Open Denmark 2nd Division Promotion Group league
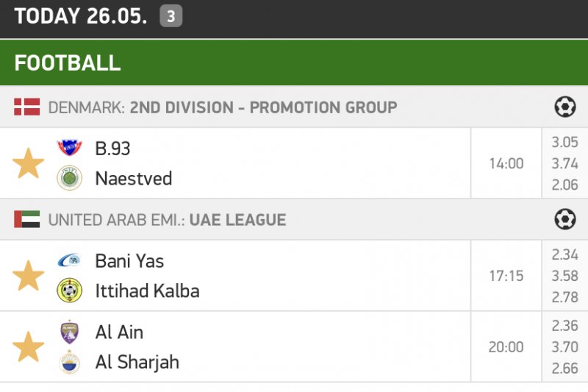The height and width of the screenshot is (392, 588). [x=263, y=107]
